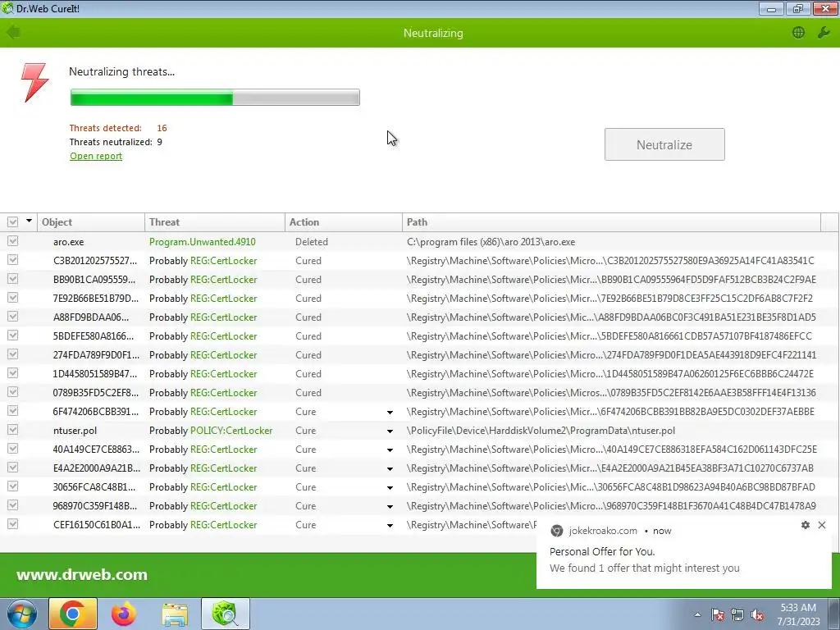The image size is (840, 630).
Task: Toggle checkbox for 7E92B66BE51B79D row
Action: coord(13,297)
